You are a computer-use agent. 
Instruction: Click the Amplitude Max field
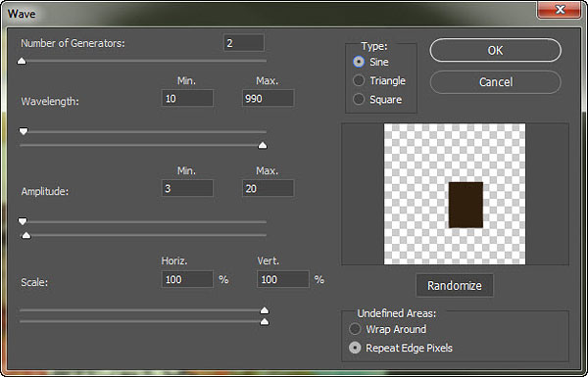(269, 188)
